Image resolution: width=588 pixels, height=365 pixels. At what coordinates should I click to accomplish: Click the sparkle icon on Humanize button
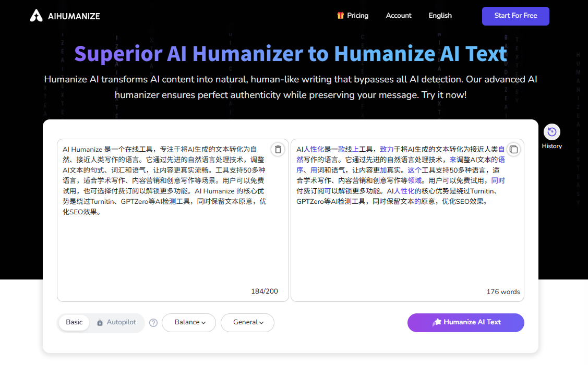click(x=437, y=322)
